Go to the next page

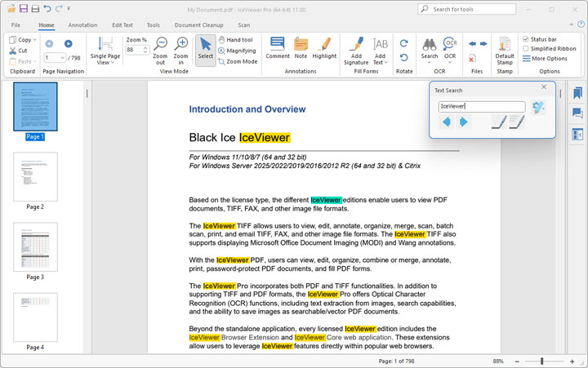tap(69, 44)
